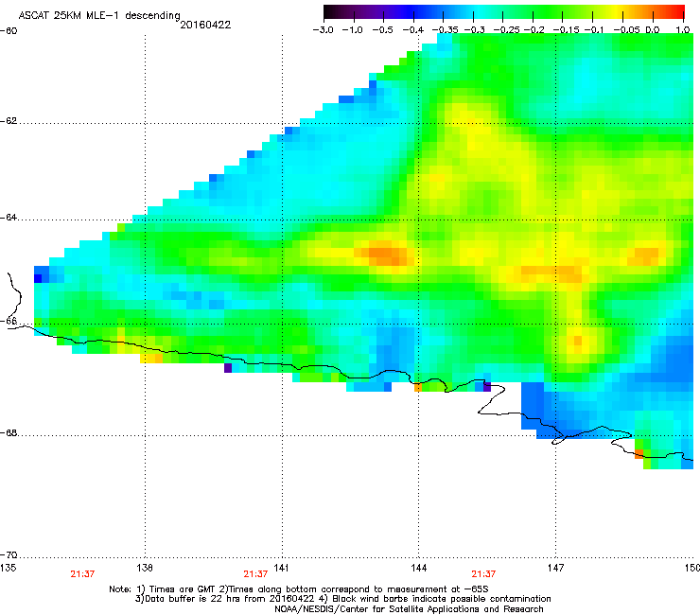This screenshot has height=615, width=700.
Task: Click the "135" longitude axis label
Action: click(8, 568)
